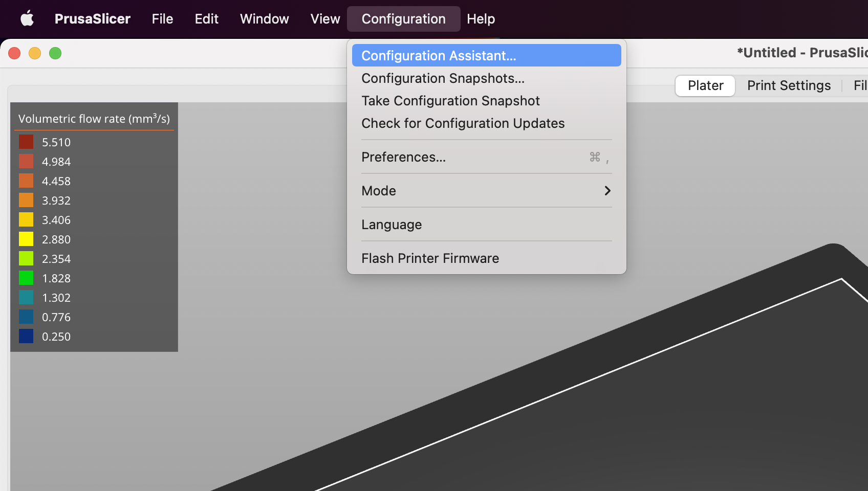This screenshot has height=491, width=868.
Task: Open Configuration Snapshots...
Action: click(486, 78)
